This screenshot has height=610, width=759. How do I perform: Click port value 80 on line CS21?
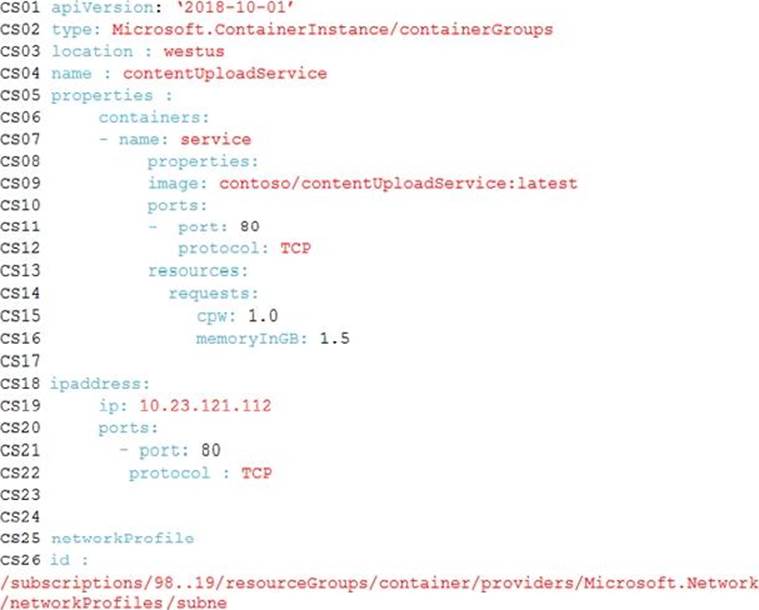tap(211, 450)
